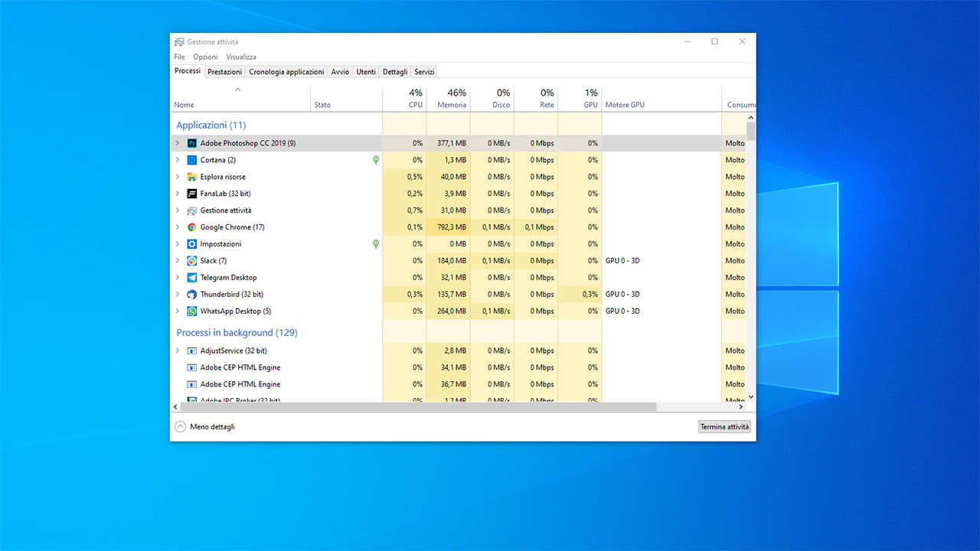
Task: Switch to the Utenti tab
Action: pyautogui.click(x=366, y=72)
